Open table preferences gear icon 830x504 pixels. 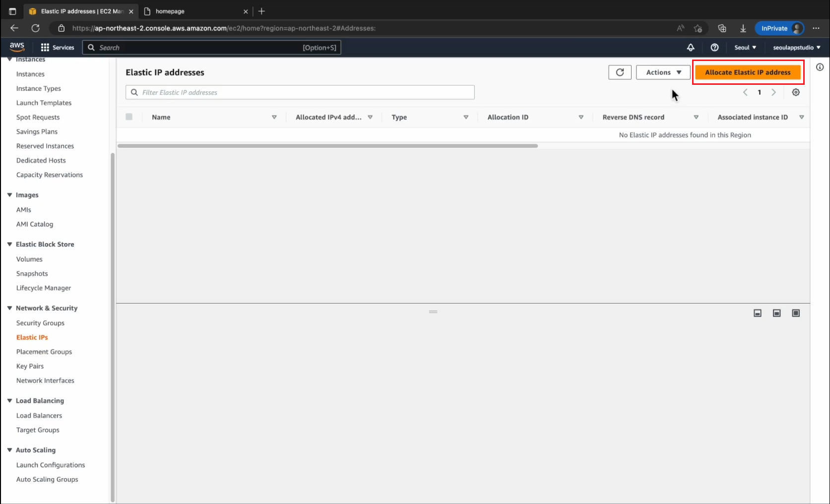pyautogui.click(x=796, y=92)
